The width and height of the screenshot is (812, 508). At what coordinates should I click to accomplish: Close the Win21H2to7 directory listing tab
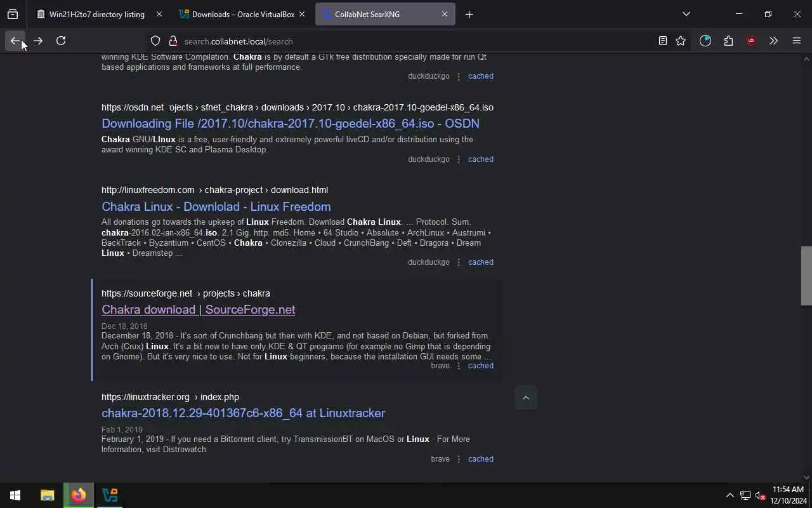pyautogui.click(x=159, y=14)
